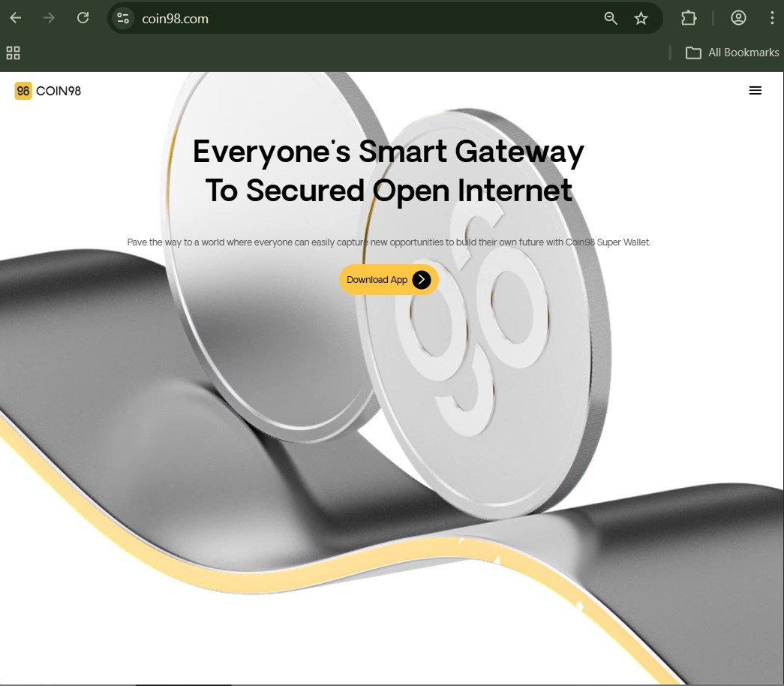
Task: Click the zoom search lens icon
Action: pyautogui.click(x=610, y=17)
